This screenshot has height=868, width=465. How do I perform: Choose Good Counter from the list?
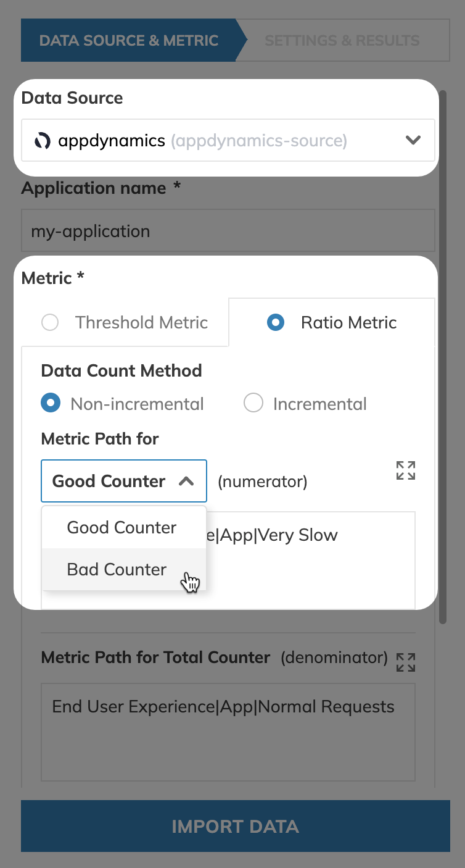123,527
